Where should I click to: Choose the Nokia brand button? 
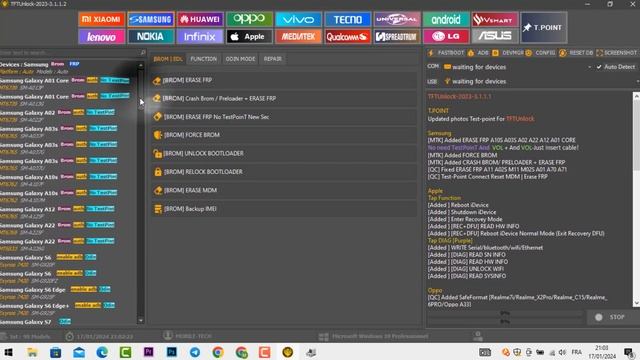pyautogui.click(x=151, y=37)
